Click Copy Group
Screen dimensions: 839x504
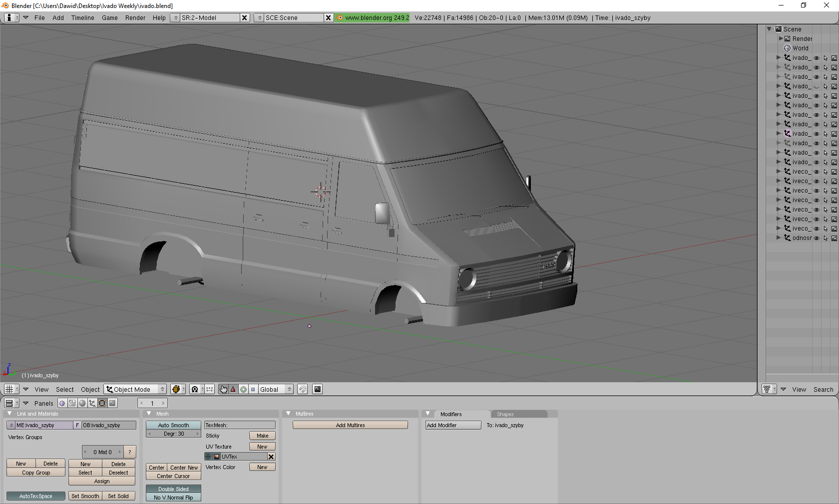coord(36,473)
